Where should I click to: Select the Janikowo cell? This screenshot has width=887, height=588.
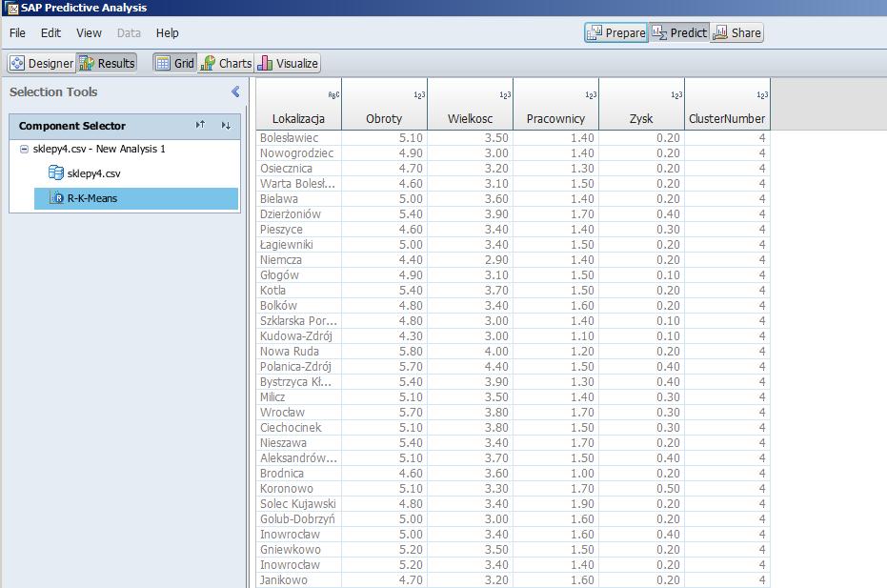click(299, 580)
